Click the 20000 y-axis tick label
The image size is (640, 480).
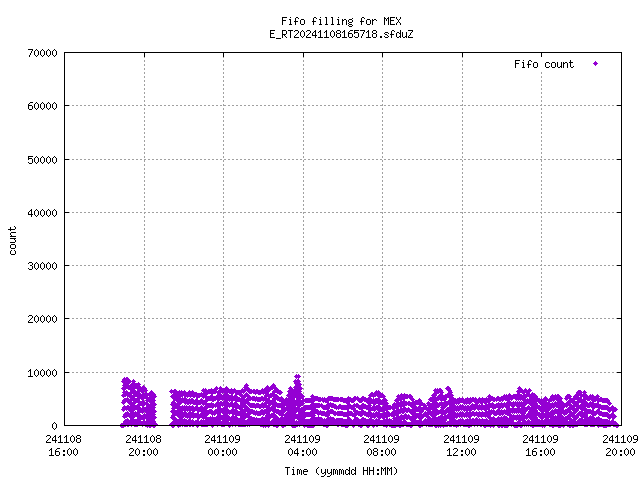(42, 319)
